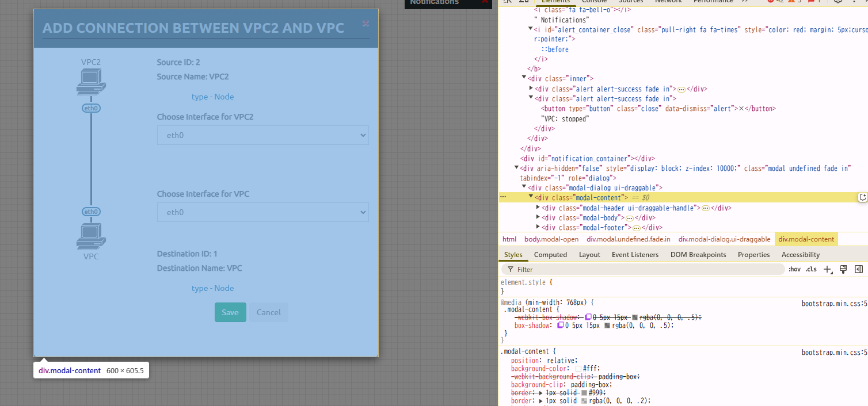Expand ellipsis in first alert-success div
Image resolution: width=868 pixels, height=406 pixels.
click(681, 89)
